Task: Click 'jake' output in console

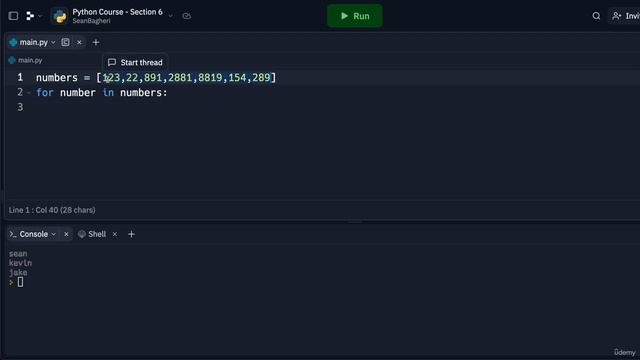Action: coord(18,272)
